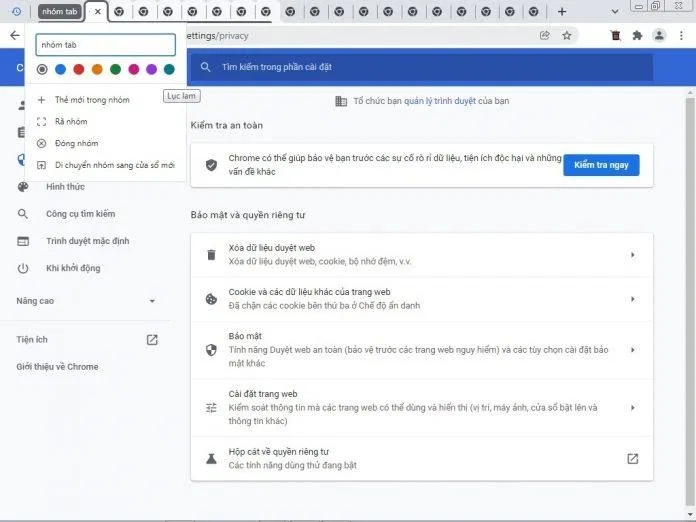
Task: Open the profile avatar menu
Action: point(659,35)
